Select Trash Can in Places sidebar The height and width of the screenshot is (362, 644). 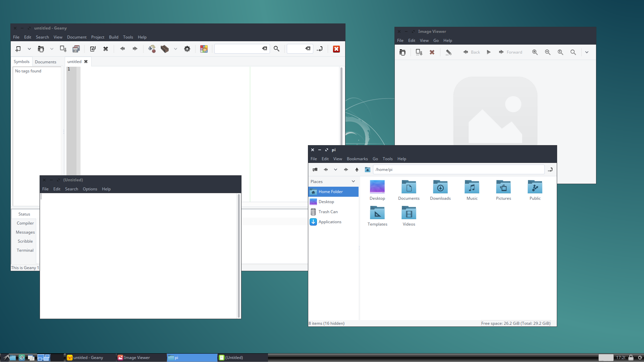click(x=333, y=212)
